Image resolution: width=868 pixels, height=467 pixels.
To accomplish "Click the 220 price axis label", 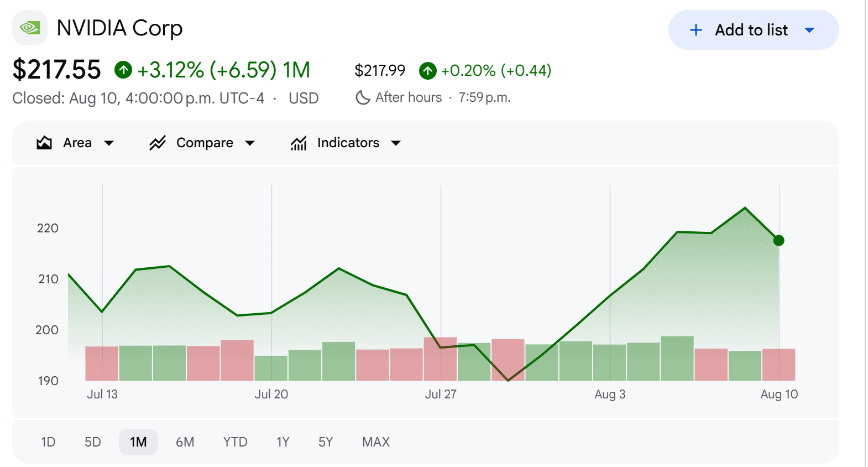I will click(48, 228).
